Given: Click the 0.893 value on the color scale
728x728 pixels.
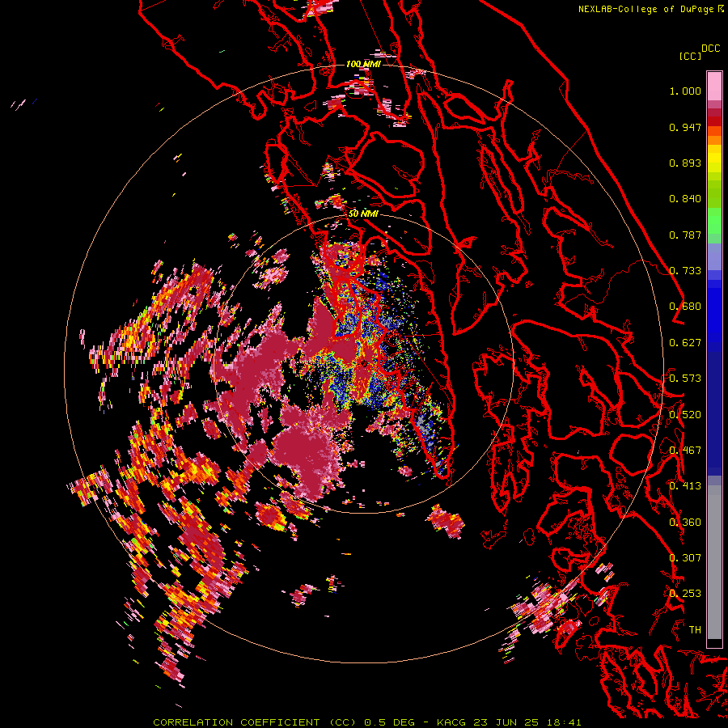Looking at the screenshot, I should [x=685, y=163].
